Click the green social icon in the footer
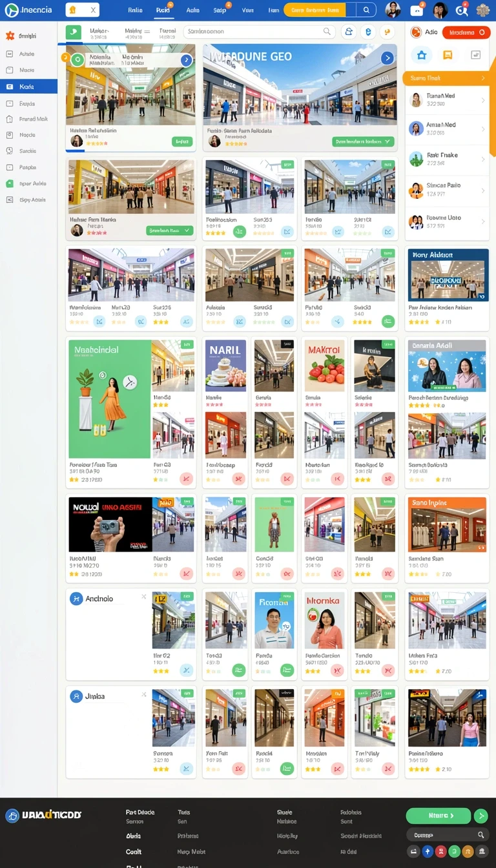Screen dimensions: 496x868 454,852
